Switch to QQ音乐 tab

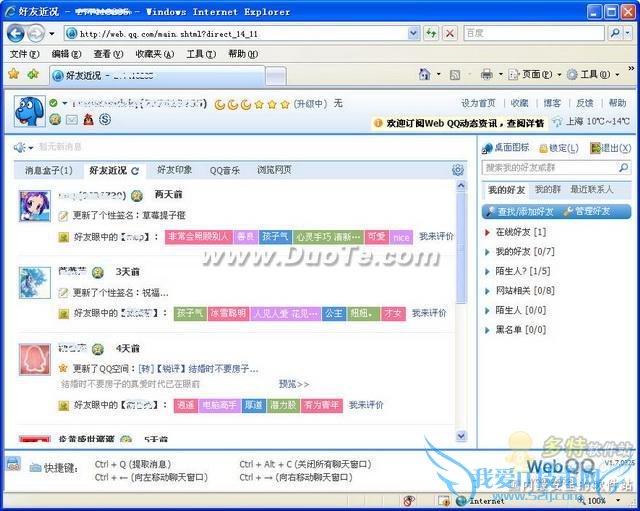point(224,170)
